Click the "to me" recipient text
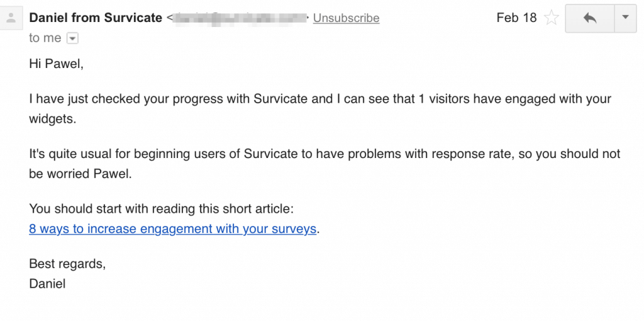This screenshot has width=644, height=321. [x=45, y=38]
